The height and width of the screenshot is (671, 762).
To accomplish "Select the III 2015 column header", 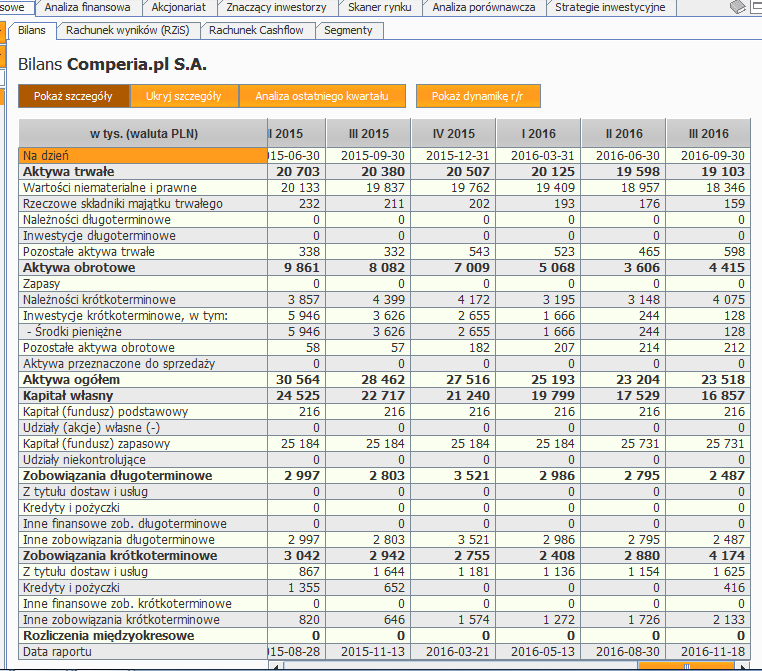I will (368, 134).
